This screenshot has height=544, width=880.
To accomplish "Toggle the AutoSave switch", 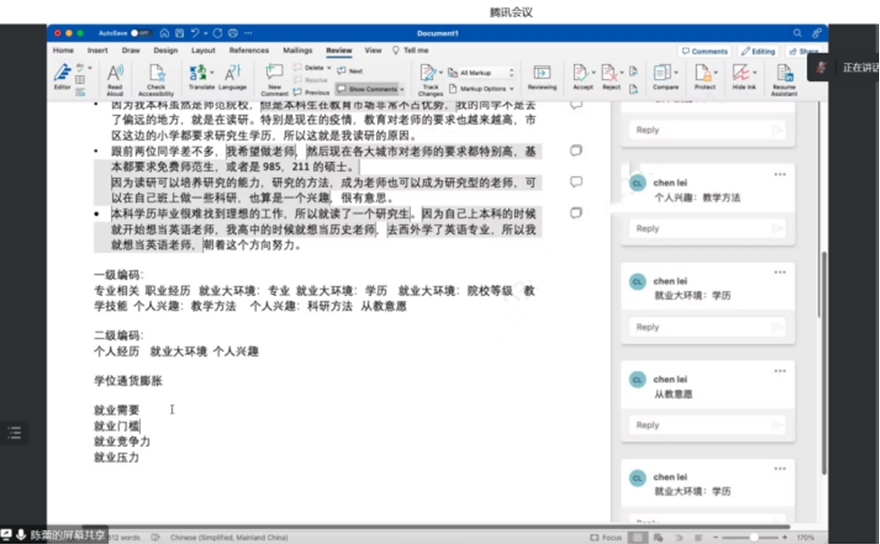I will tap(140, 33).
